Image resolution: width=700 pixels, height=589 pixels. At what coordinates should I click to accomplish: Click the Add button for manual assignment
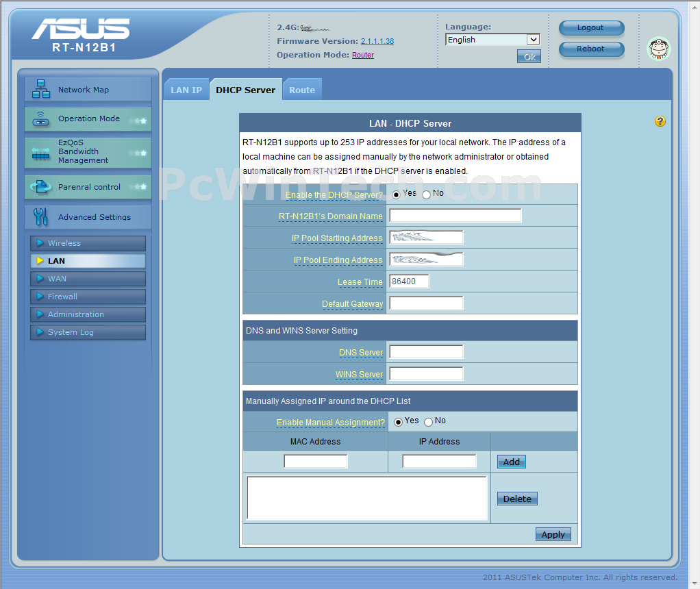(511, 462)
